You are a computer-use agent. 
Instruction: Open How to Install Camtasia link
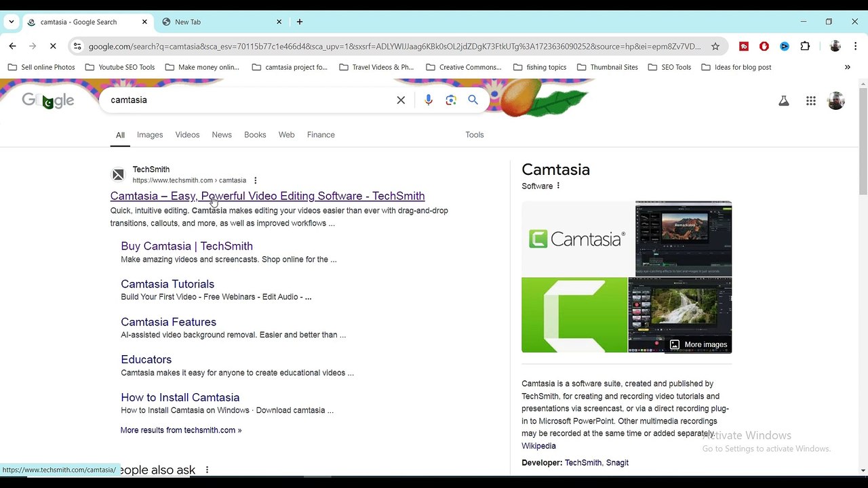pyautogui.click(x=180, y=397)
